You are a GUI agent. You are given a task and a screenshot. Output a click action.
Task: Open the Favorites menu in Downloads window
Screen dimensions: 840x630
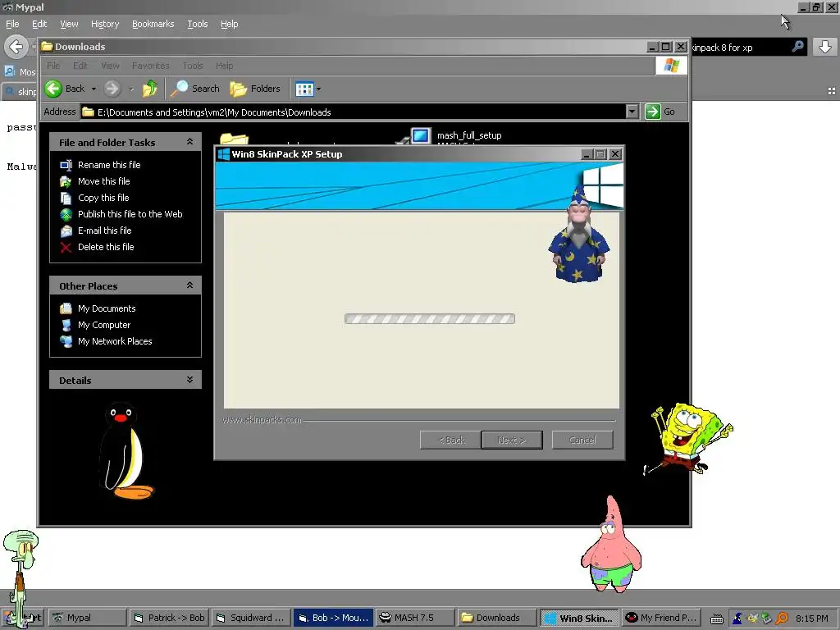151,66
